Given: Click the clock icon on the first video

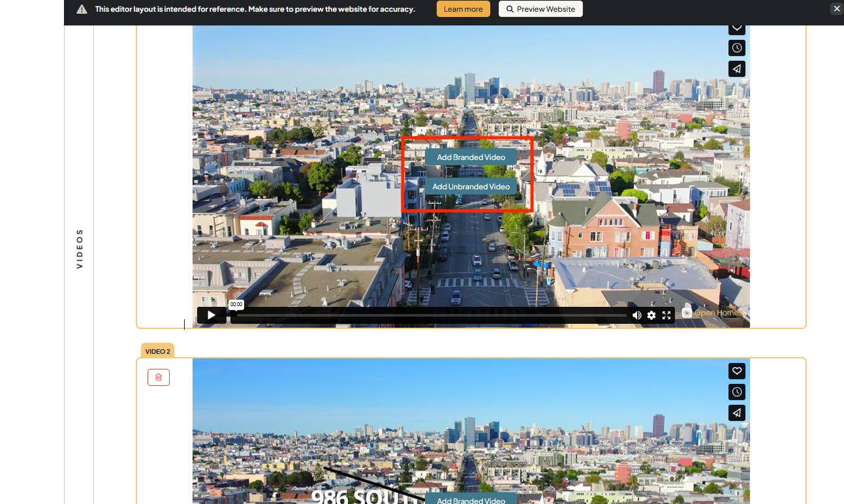Looking at the screenshot, I should (736, 48).
